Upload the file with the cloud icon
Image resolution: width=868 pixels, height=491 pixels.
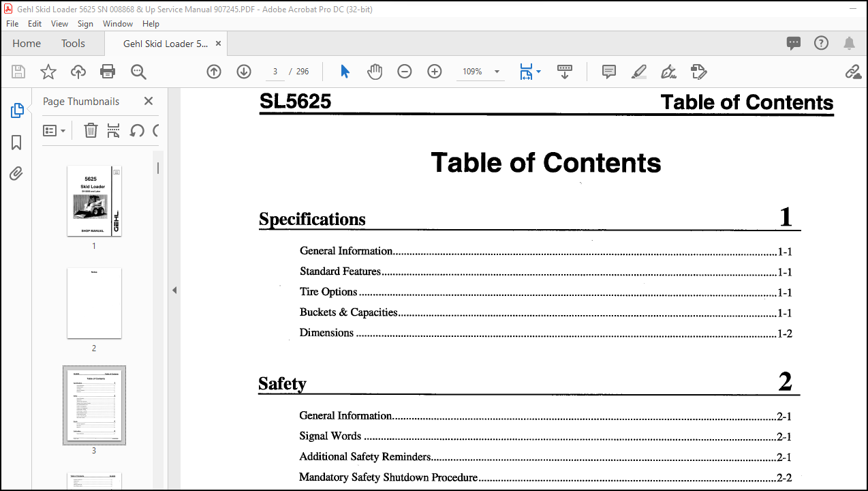(x=78, y=72)
